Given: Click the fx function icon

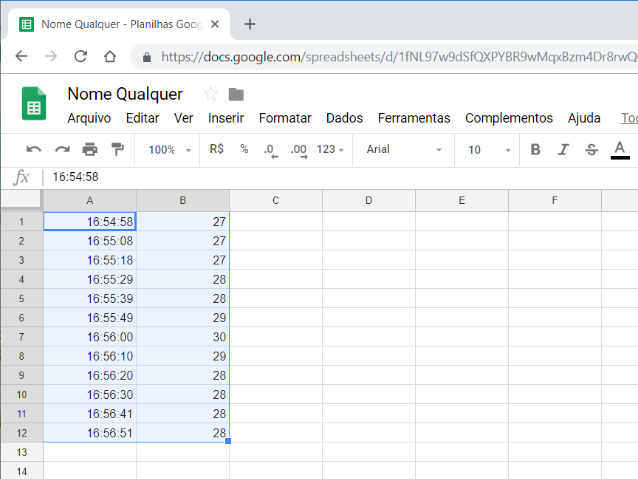Looking at the screenshot, I should click(x=21, y=177).
